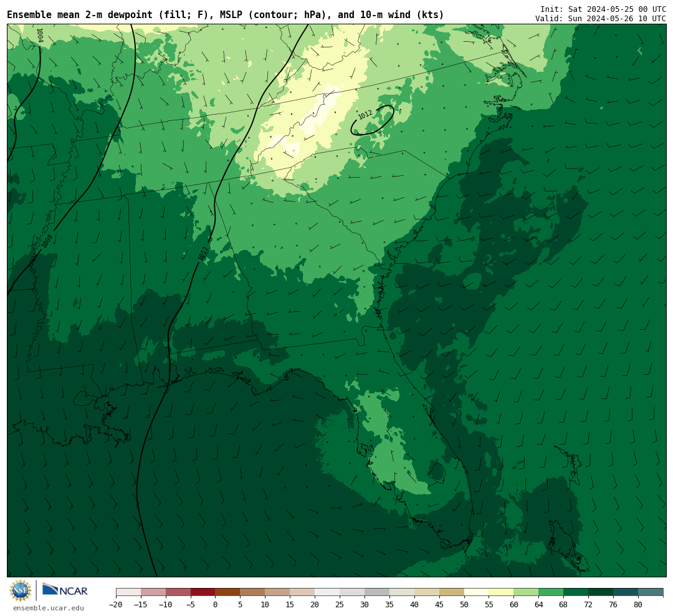
Task: Select the gray swatch between 30 and 35
Action: tap(377, 592)
